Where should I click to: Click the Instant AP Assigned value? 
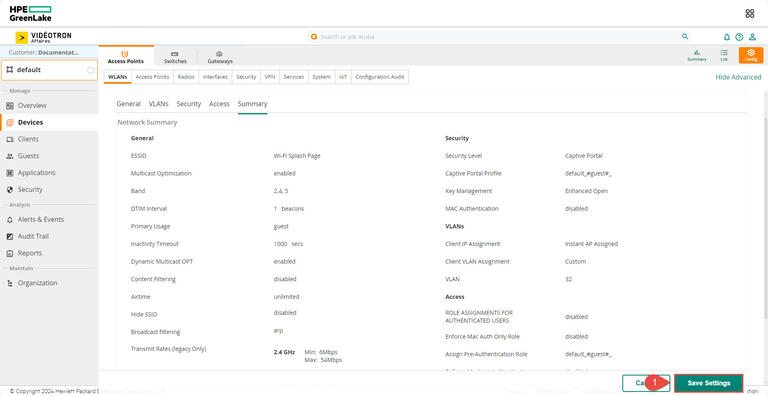click(x=591, y=244)
